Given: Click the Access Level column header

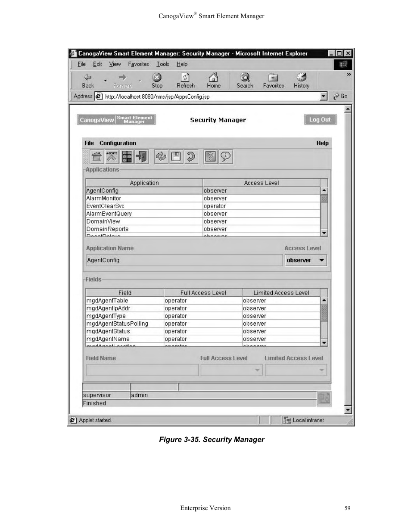Looking at the screenshot, I should tap(262, 183).
